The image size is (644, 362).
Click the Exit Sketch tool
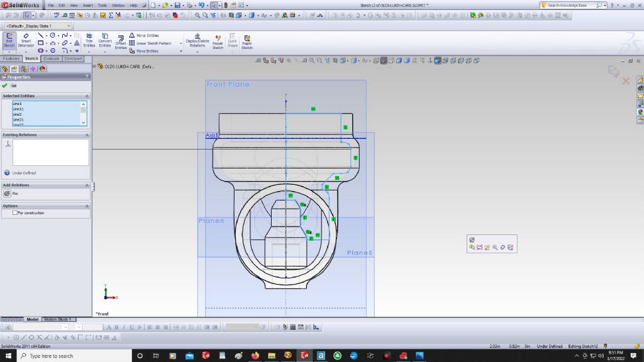pos(9,41)
